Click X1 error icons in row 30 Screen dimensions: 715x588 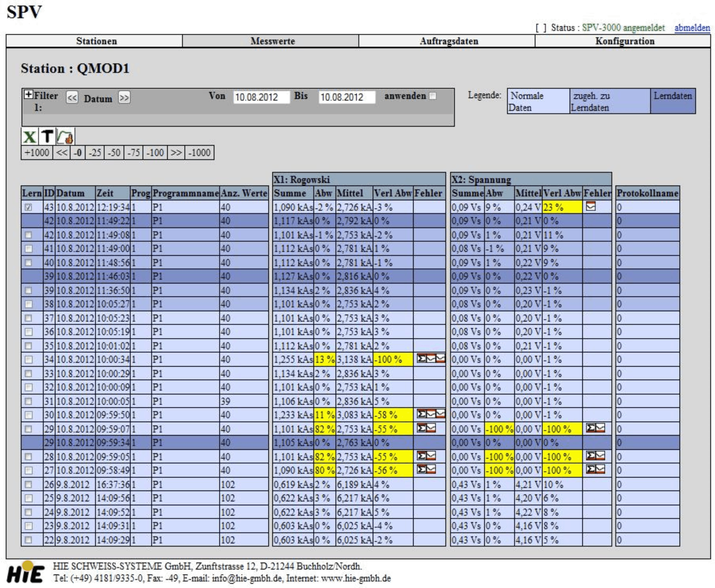pos(431,414)
